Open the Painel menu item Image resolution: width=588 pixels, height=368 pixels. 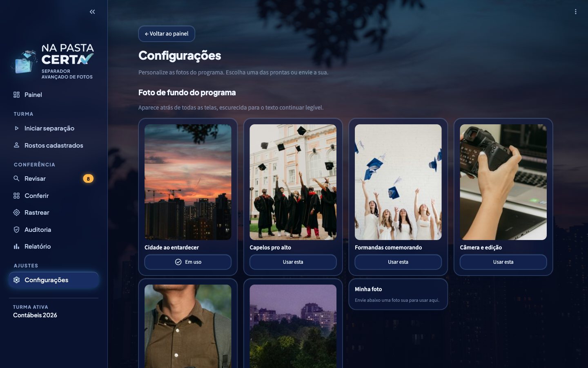[x=53, y=95]
